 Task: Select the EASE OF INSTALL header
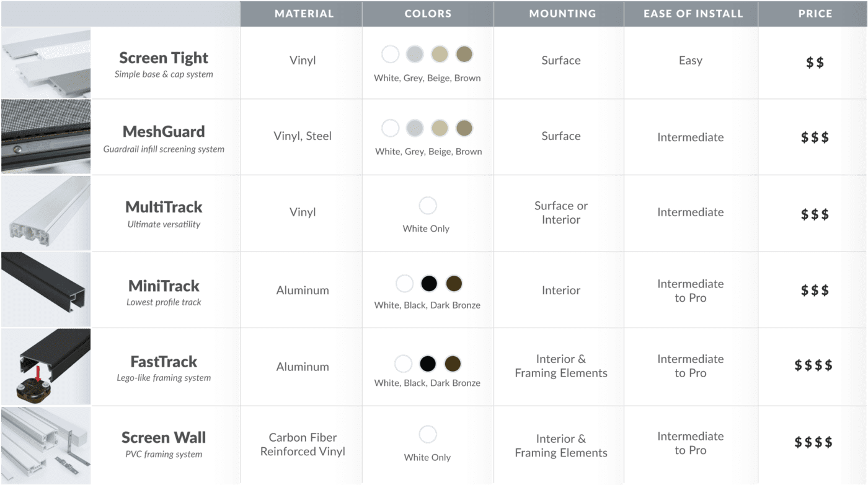[x=693, y=14]
